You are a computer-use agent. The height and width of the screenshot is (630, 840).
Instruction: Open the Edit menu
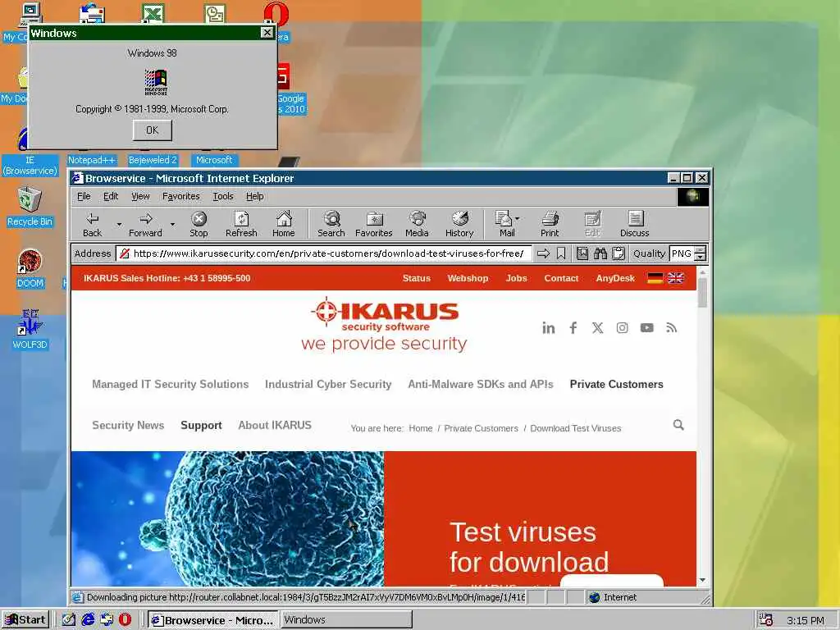tap(111, 196)
